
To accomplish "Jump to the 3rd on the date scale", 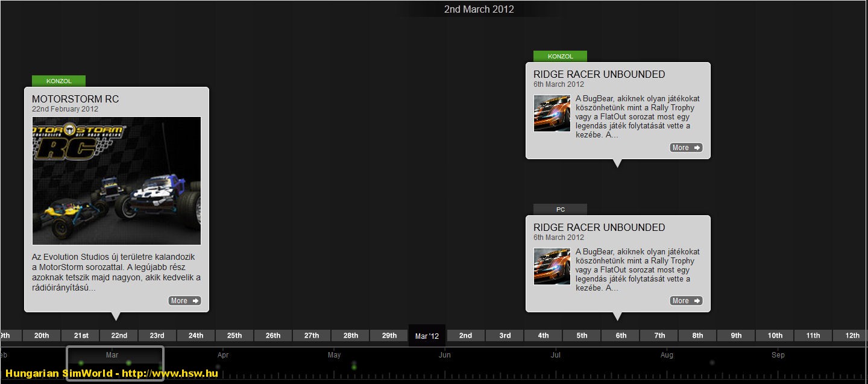I will coord(505,336).
